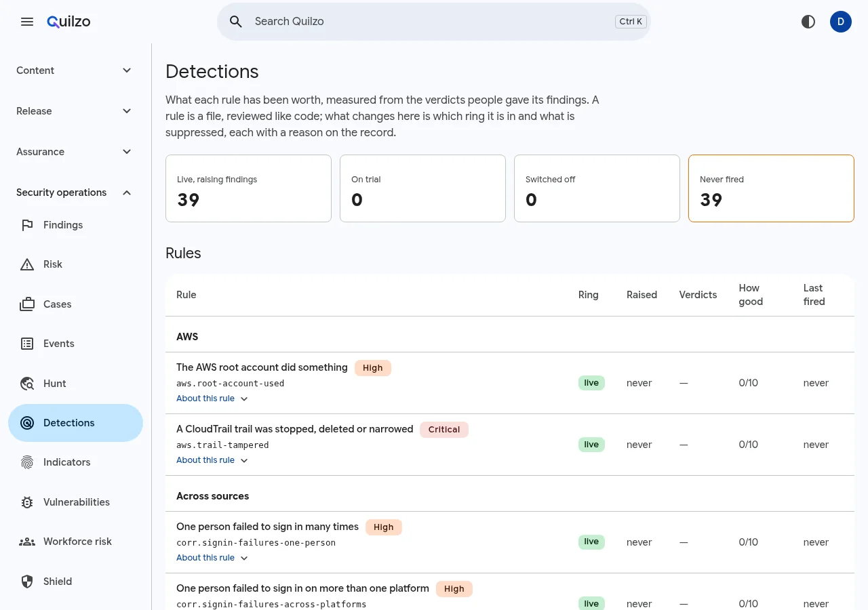Click the Indicators fingerprint icon
The image size is (868, 610).
coord(27,462)
